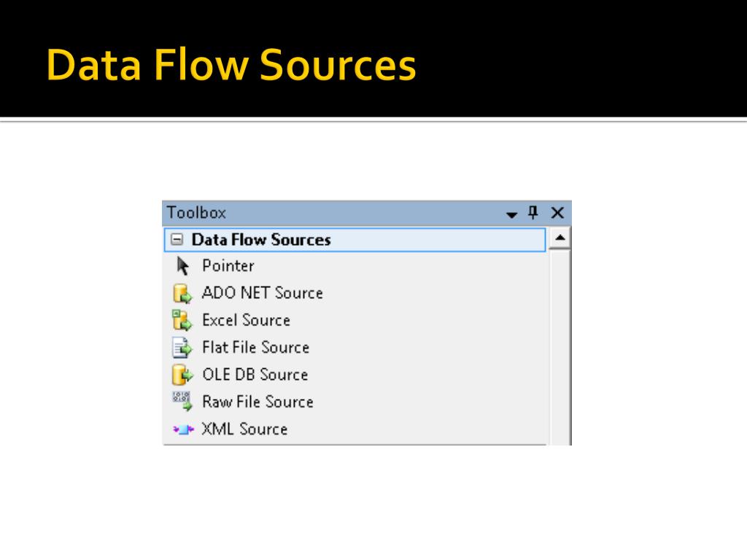Click the OLE DB Source text

point(255,375)
